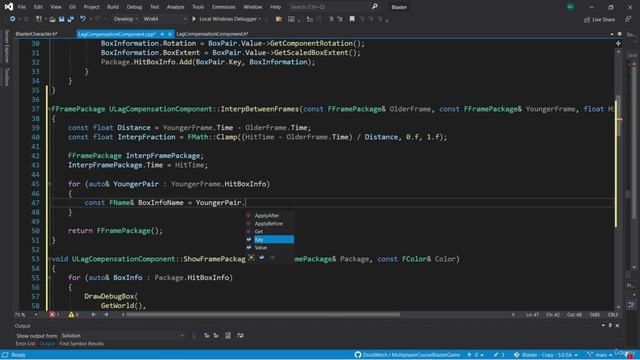The height and width of the screenshot is (360, 640).
Task: Toggle word wrap icon in Output
Action: [240, 336]
